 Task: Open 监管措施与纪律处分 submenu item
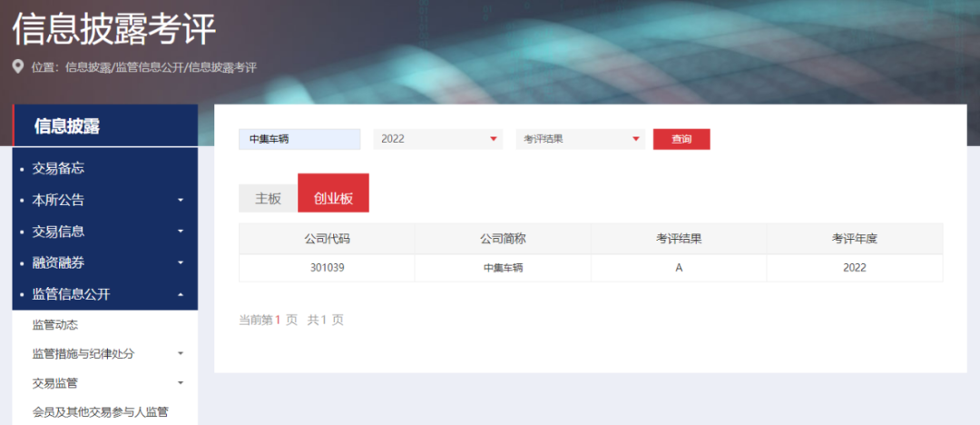[x=83, y=353]
